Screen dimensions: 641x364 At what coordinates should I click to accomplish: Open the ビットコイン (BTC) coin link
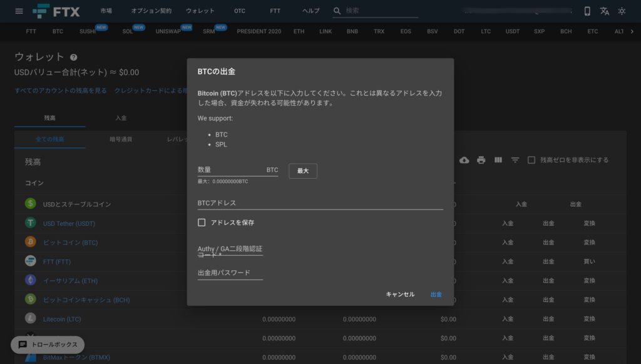click(x=70, y=243)
